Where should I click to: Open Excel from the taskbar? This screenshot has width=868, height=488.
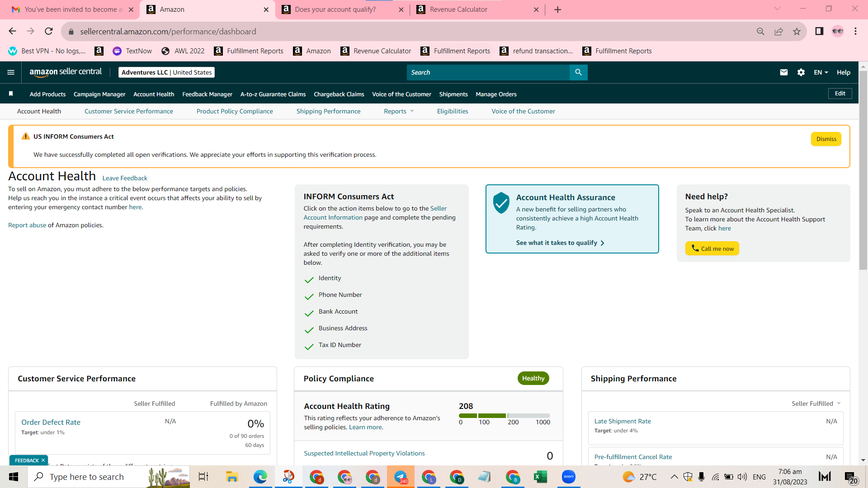(x=541, y=477)
